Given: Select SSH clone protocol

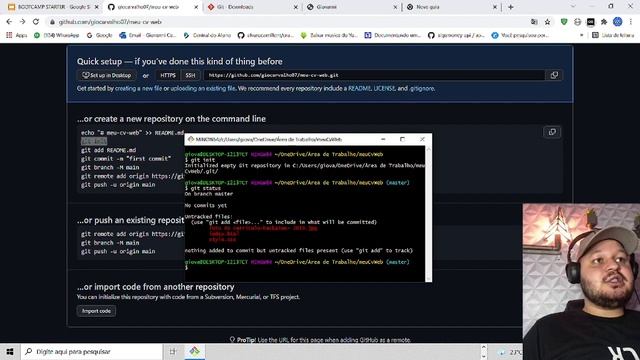Looking at the screenshot, I should [190, 75].
